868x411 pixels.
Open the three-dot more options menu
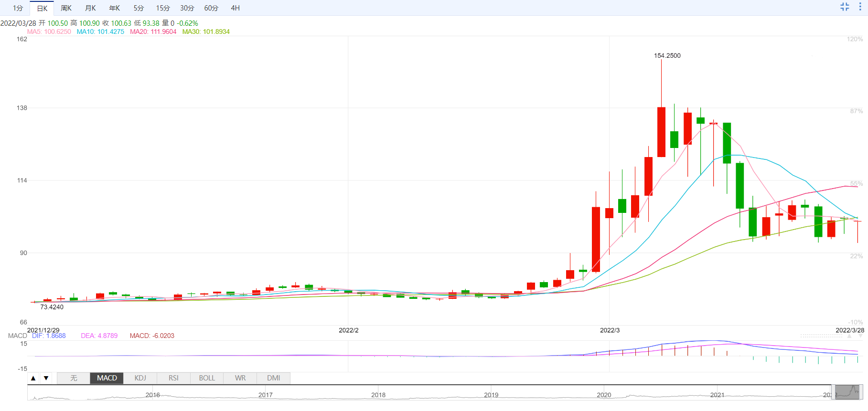coord(860,7)
